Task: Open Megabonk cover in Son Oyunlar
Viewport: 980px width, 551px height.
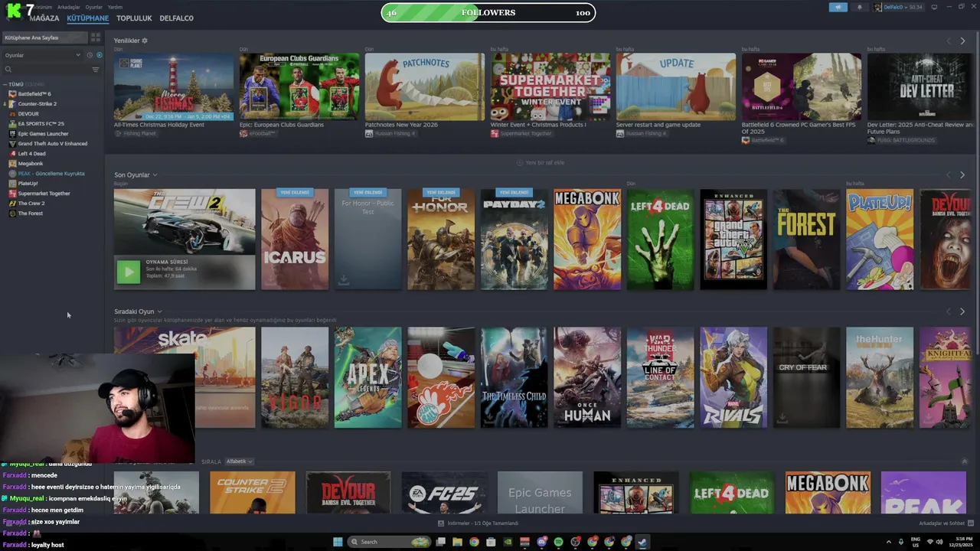Action: pos(587,240)
